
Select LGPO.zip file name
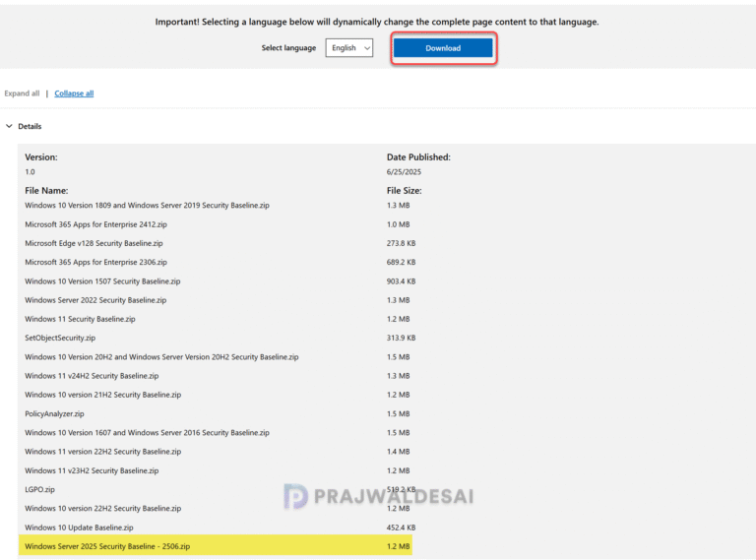pyautogui.click(x=39, y=490)
